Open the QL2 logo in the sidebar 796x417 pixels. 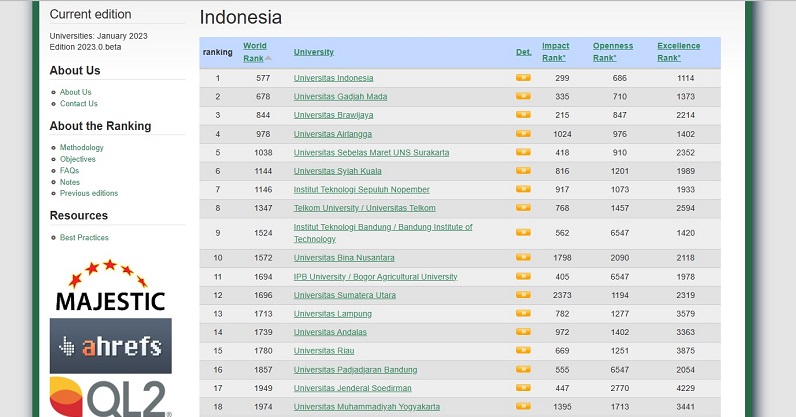pyautogui.click(x=110, y=397)
